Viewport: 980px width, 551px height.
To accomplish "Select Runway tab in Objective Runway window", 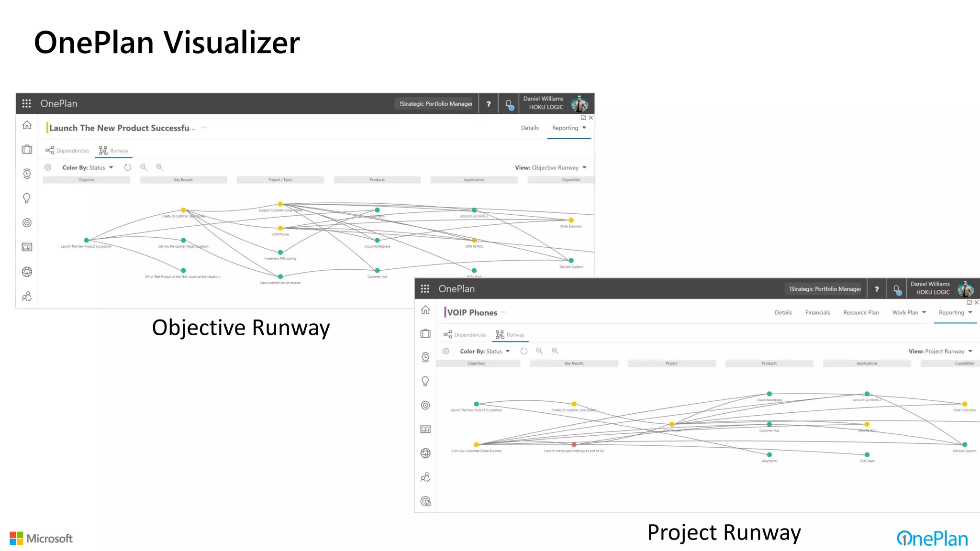I will coord(114,151).
